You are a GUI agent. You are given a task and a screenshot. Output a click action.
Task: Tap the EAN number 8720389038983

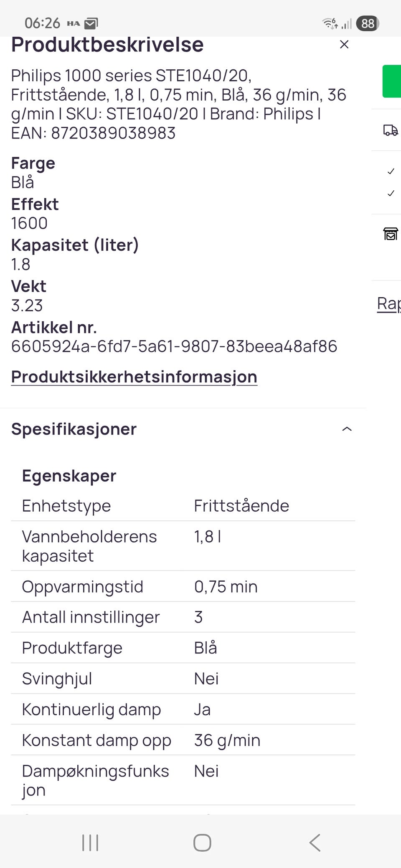[x=113, y=133]
